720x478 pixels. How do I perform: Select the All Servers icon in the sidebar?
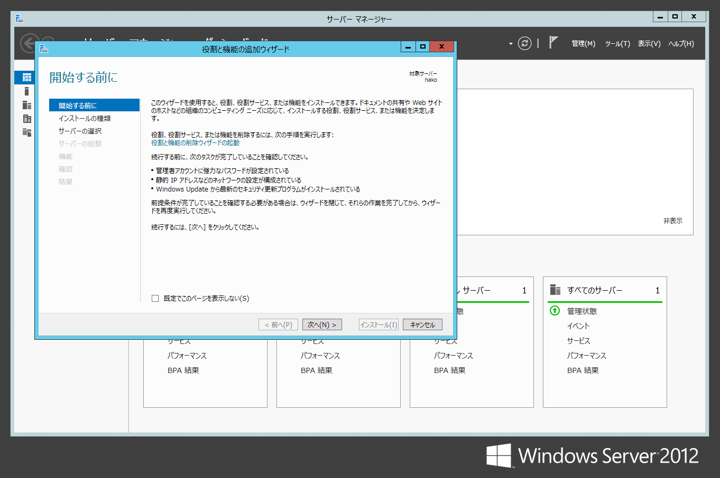coord(27,105)
